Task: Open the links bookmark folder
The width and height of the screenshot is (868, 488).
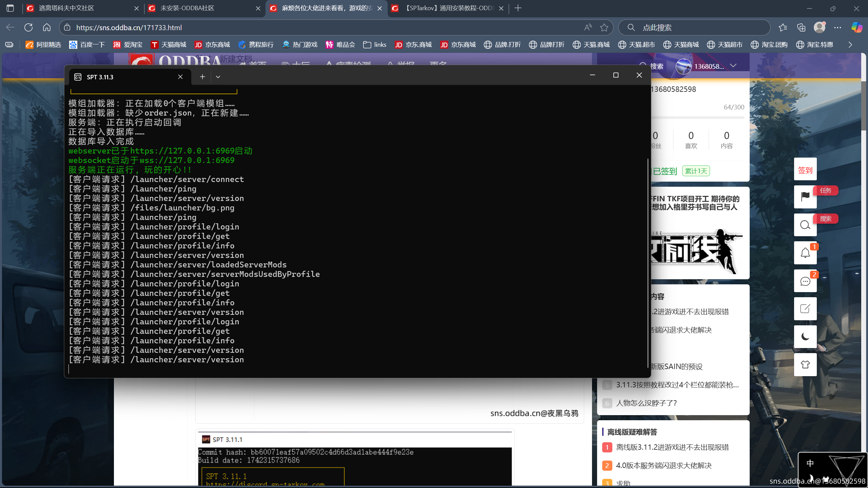Action: pyautogui.click(x=375, y=45)
